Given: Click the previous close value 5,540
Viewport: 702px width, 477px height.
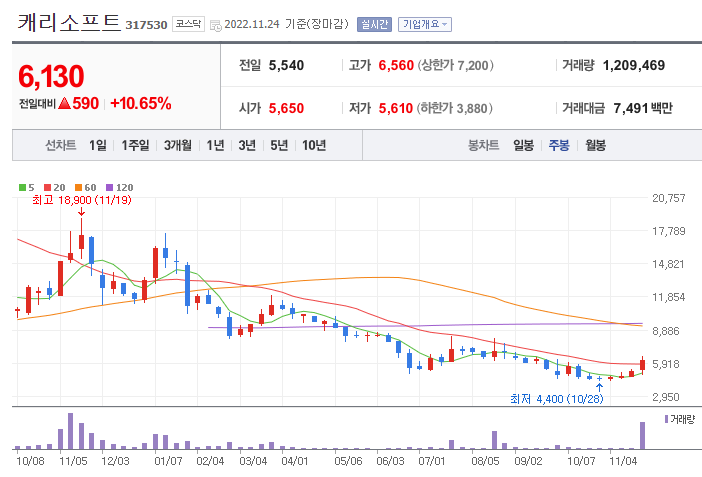Looking at the screenshot, I should 286,65.
